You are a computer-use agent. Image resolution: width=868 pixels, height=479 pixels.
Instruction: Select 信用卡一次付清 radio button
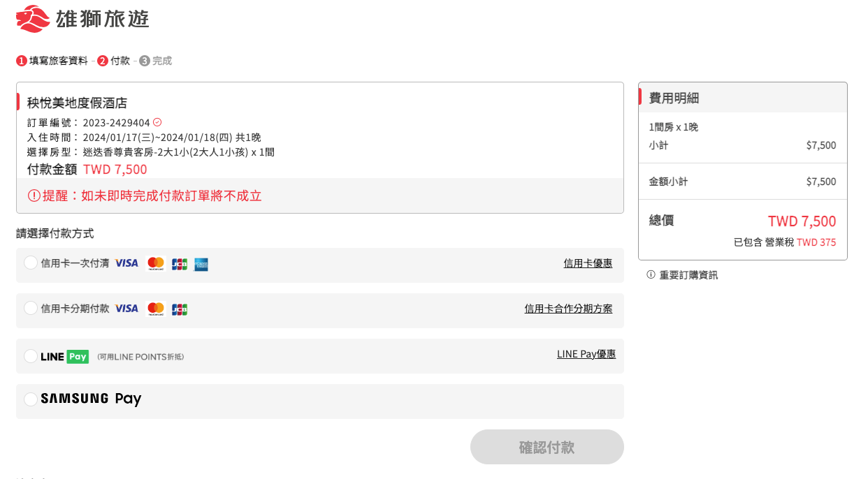[x=31, y=263]
